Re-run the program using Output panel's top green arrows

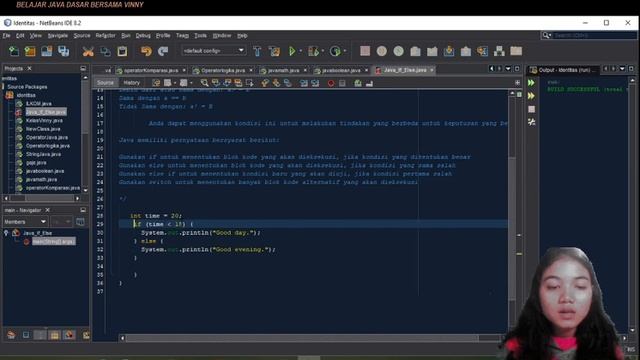[x=531, y=83]
